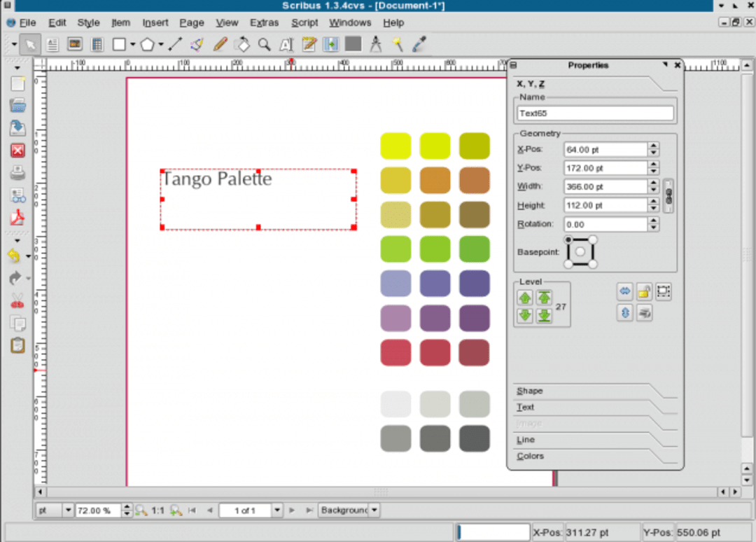Image resolution: width=756 pixels, height=542 pixels.
Task: Select the Insert Polygon tool
Action: click(x=147, y=44)
